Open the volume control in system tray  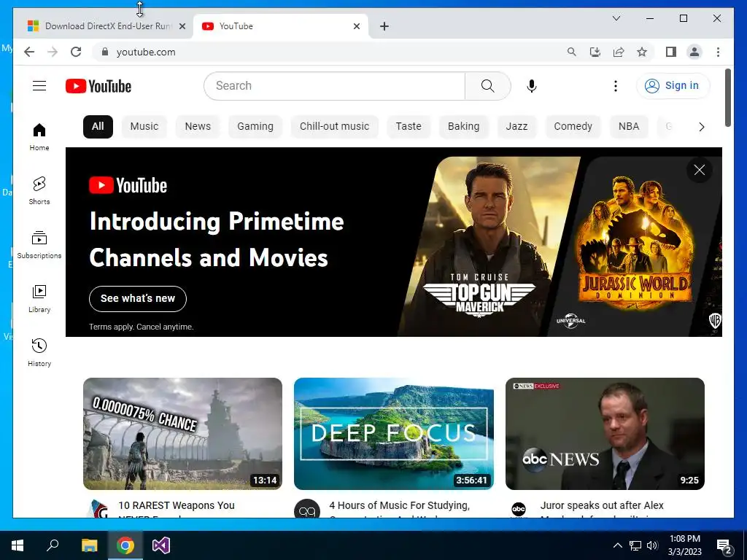pyautogui.click(x=653, y=545)
